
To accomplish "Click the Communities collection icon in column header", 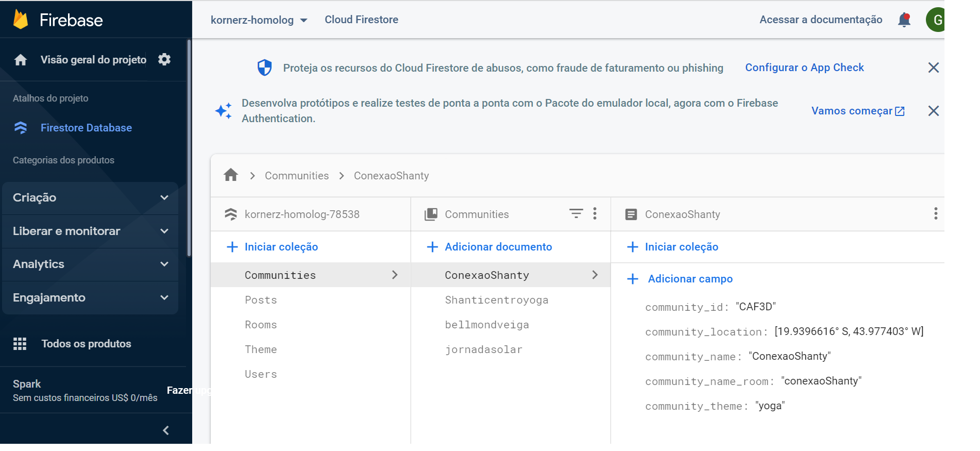I will pos(431,214).
